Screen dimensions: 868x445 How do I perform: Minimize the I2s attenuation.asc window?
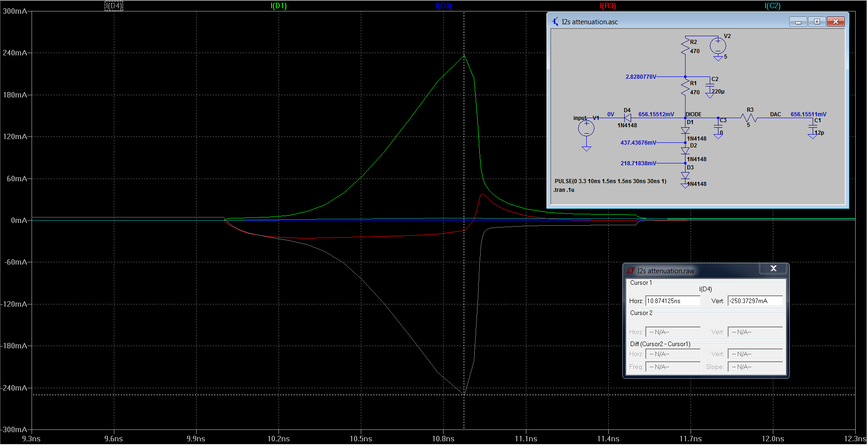coord(798,22)
